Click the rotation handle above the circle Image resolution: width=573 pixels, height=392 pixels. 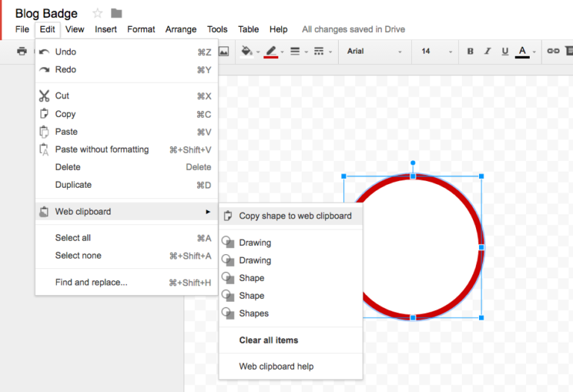(413, 162)
